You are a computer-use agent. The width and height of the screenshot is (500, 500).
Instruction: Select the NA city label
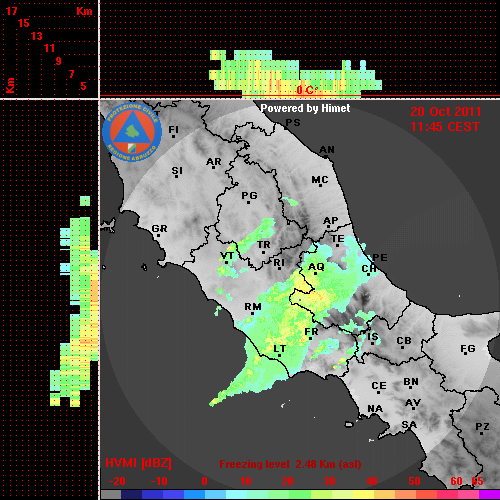point(375,409)
